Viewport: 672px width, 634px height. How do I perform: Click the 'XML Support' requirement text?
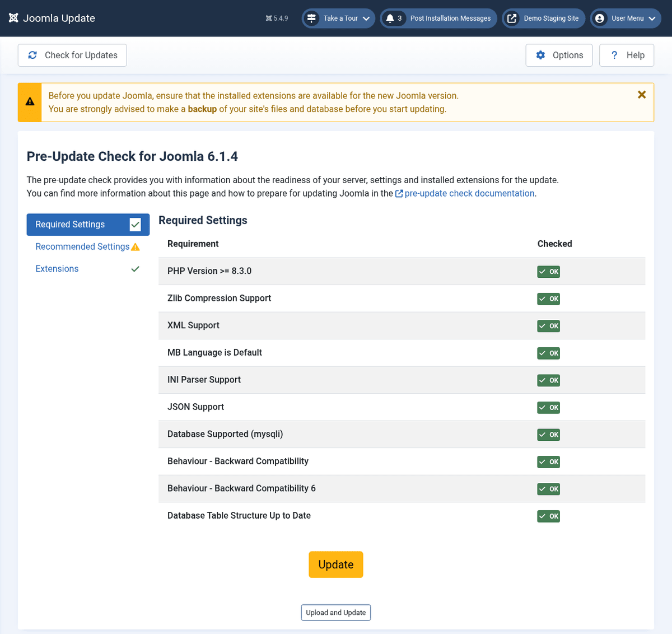coord(193,325)
